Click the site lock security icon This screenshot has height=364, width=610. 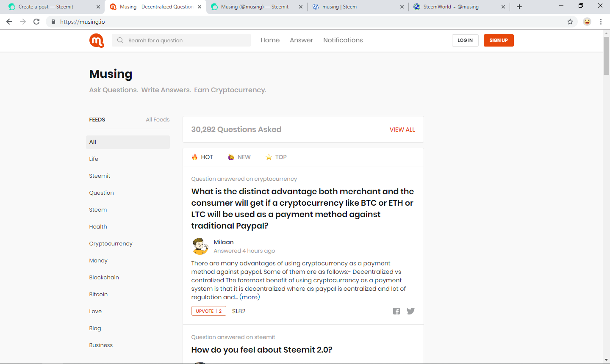[53, 22]
